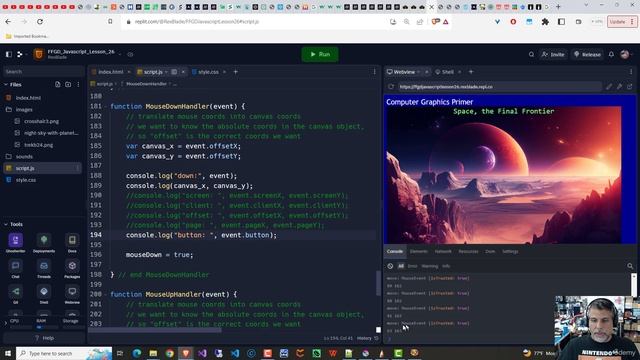Open Threads tool

coord(44,269)
